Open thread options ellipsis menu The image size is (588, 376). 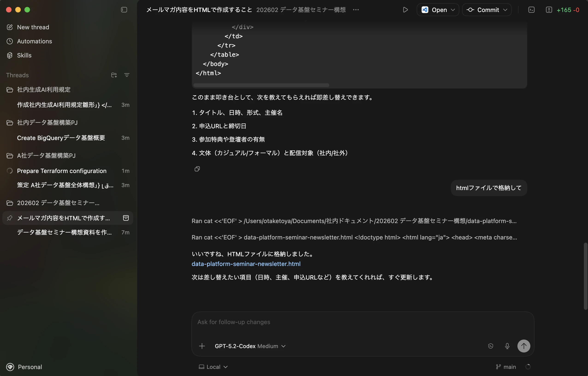tap(356, 10)
